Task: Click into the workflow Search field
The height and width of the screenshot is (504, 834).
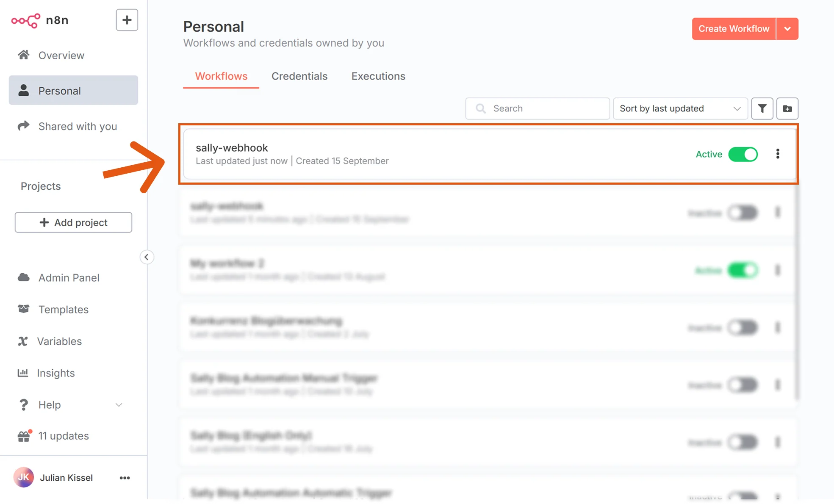Action: coord(538,108)
